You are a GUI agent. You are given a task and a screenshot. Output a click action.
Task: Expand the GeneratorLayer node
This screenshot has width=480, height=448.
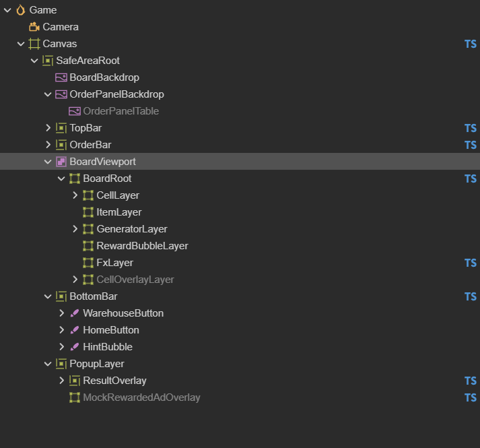tap(75, 229)
